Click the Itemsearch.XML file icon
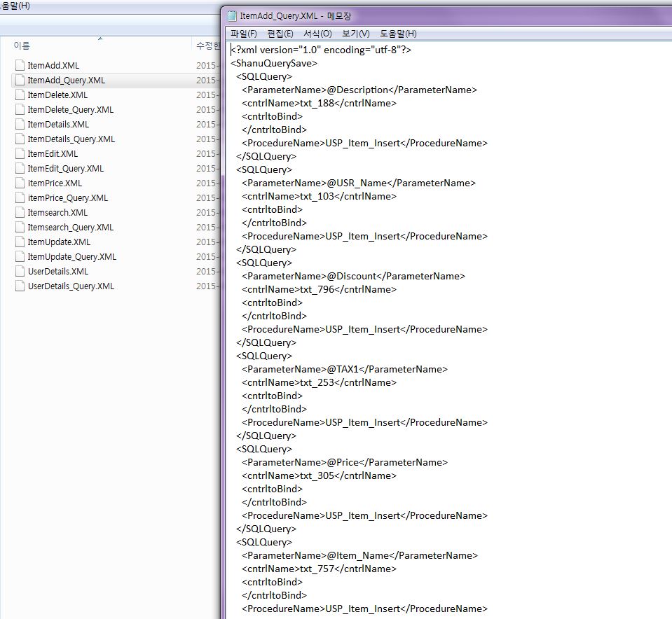The image size is (672, 619). pos(20,212)
